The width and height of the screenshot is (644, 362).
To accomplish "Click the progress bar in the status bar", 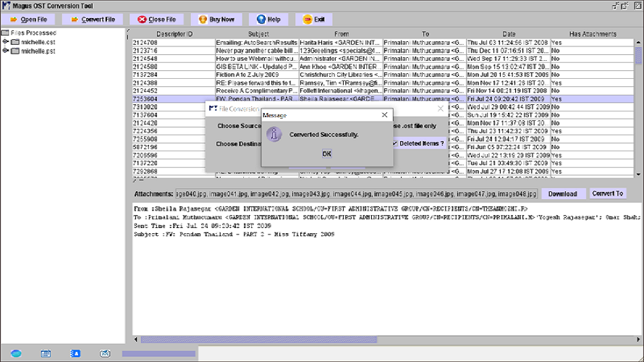I will (x=158, y=354).
